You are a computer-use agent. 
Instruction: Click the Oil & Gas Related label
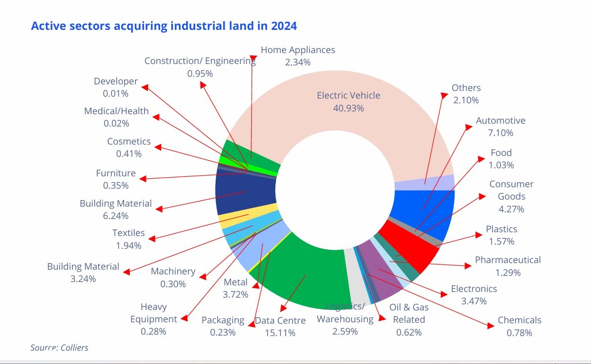(409, 319)
